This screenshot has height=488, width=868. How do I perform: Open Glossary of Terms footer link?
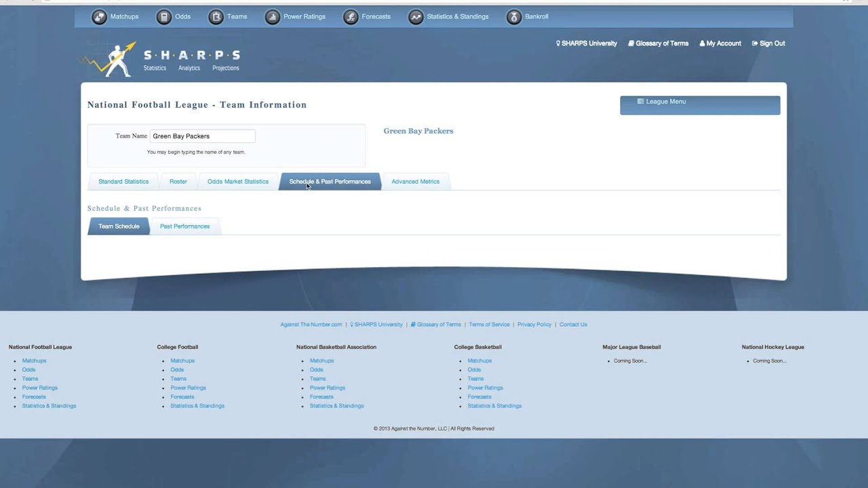[436, 325]
